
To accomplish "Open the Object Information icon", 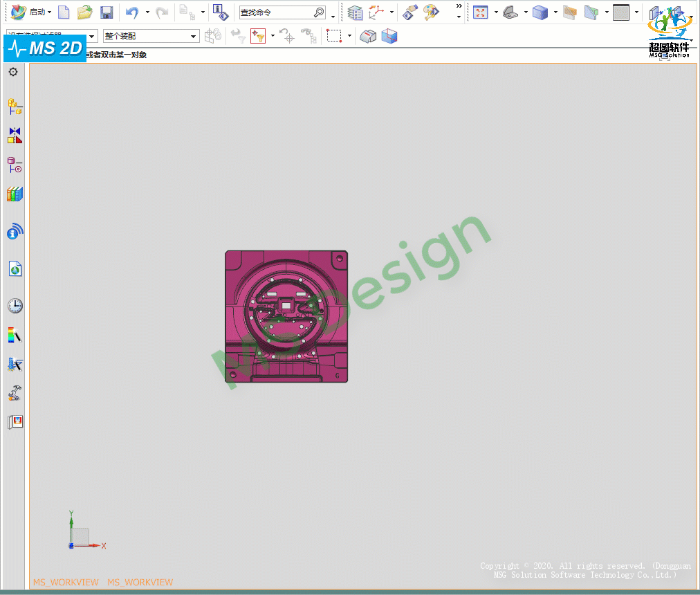I will pos(221,12).
